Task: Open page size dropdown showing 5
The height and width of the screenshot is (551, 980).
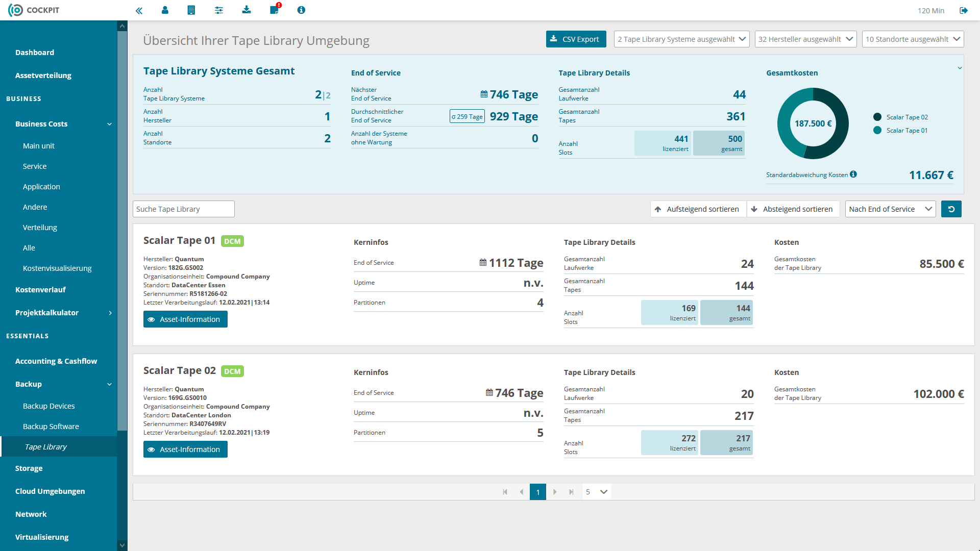Action: [597, 492]
